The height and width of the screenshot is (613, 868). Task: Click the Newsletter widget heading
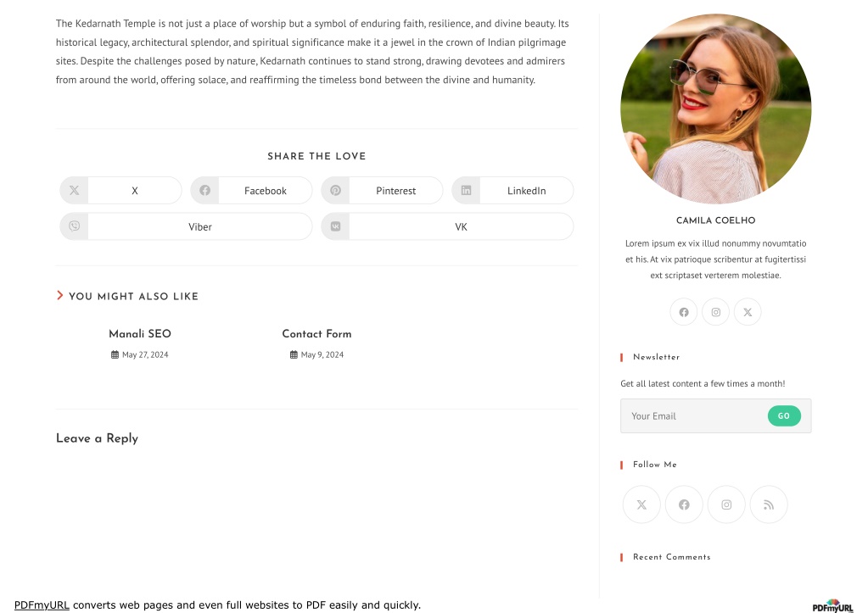(657, 357)
